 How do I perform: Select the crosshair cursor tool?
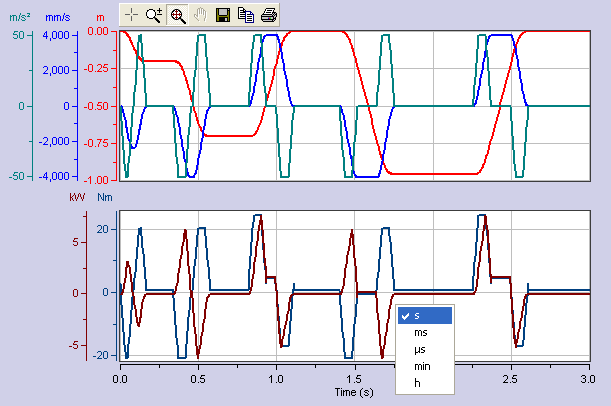(132, 15)
